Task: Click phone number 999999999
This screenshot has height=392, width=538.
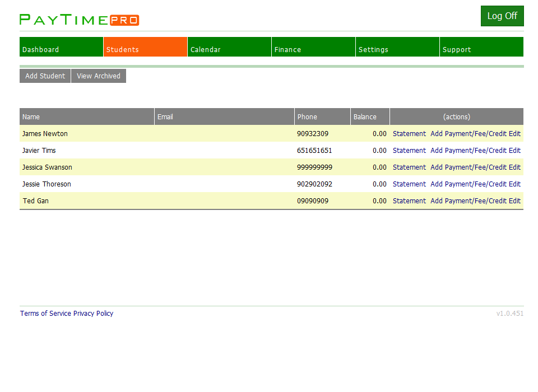Action: [x=314, y=167]
